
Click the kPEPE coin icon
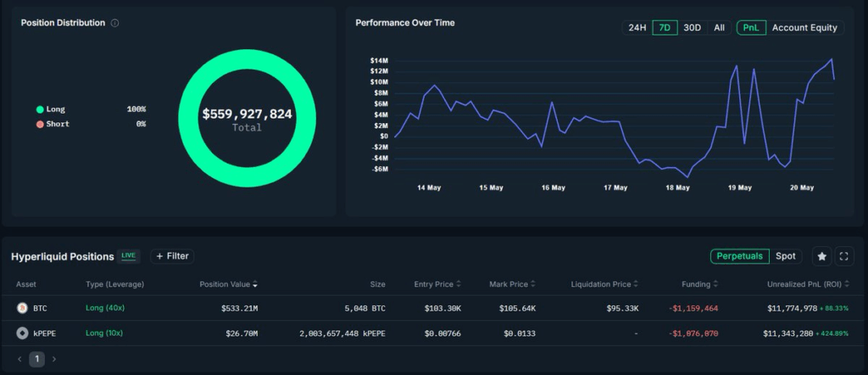point(22,333)
